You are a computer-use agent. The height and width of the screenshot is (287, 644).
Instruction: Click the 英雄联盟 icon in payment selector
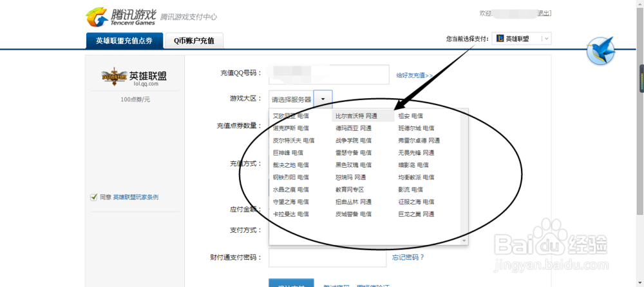point(500,39)
